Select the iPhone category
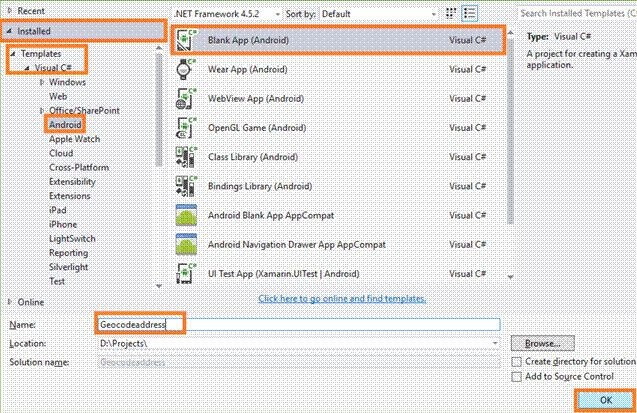The image size is (637, 413). coord(63,224)
